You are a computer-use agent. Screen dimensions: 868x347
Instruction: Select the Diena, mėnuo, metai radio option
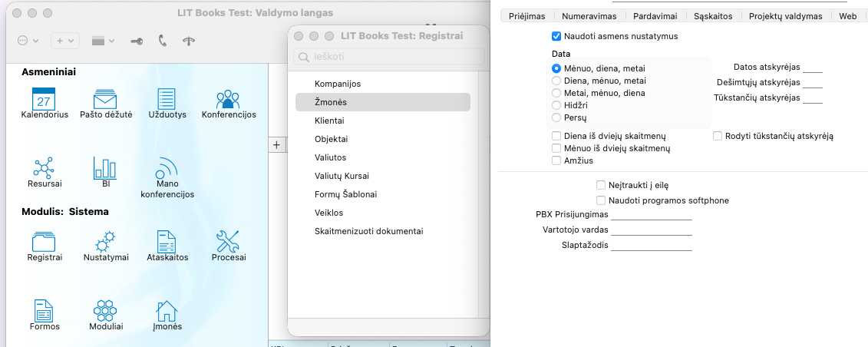(x=556, y=81)
